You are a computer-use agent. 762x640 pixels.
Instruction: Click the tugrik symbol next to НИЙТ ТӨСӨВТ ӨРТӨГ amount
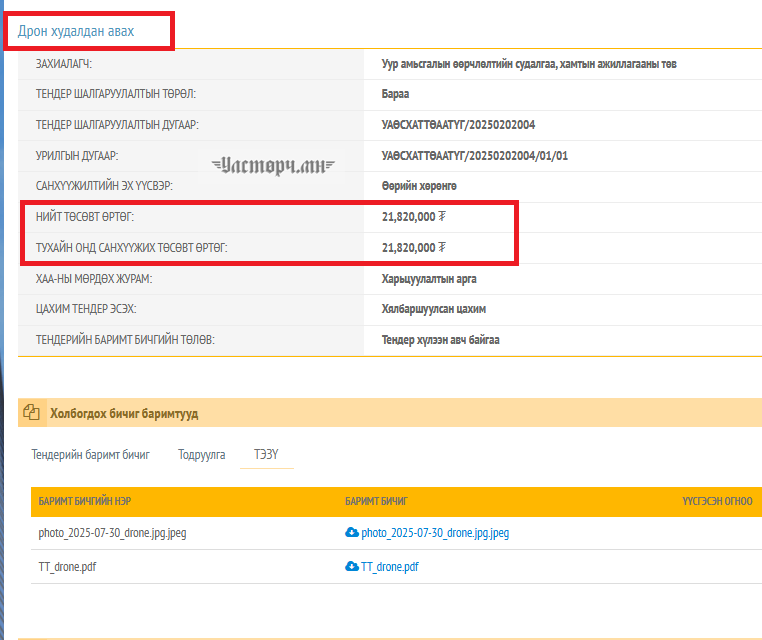(x=442, y=216)
